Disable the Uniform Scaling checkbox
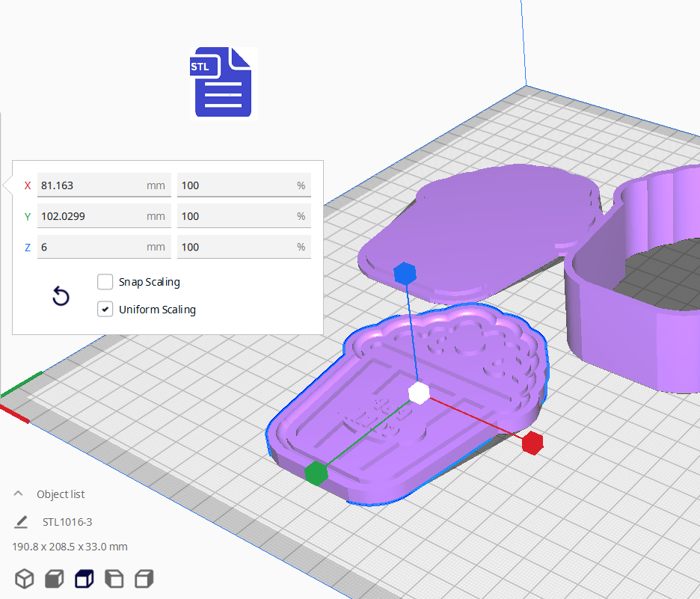Screen dimensions: 700x599 click(105, 309)
